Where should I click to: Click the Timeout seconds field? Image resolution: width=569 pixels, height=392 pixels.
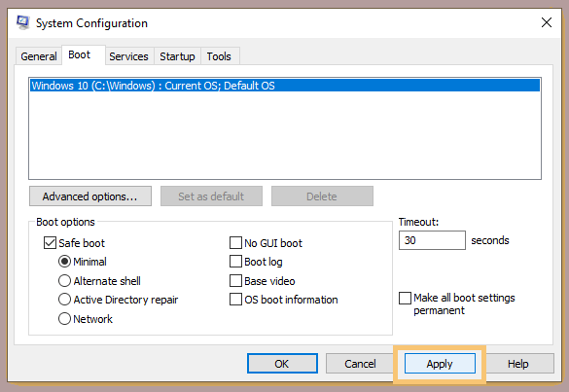(432, 240)
